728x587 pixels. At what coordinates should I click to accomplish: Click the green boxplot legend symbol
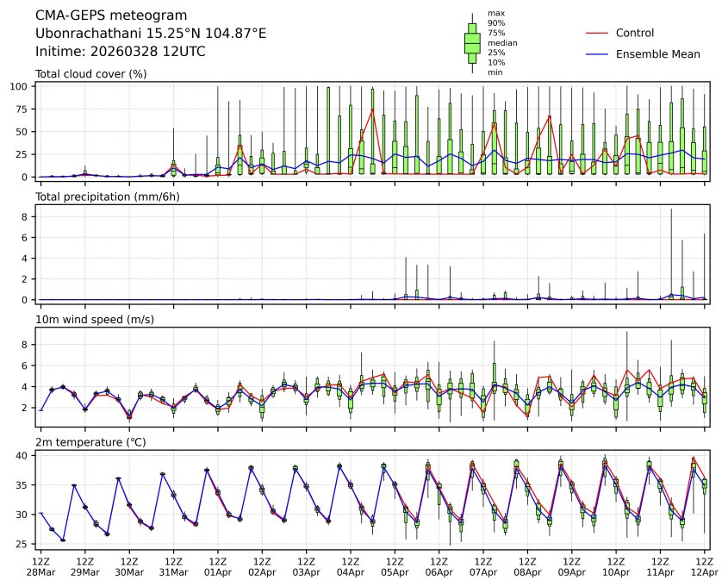472,43
